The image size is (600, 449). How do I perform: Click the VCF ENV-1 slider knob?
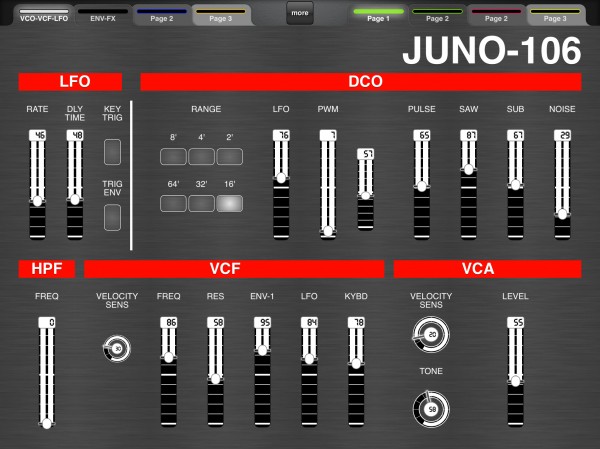click(262, 350)
